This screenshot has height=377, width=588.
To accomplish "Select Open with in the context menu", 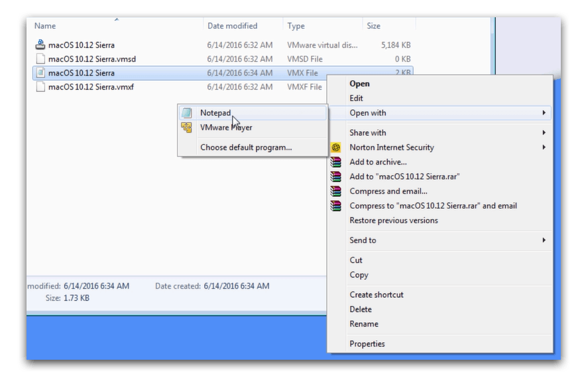I will point(440,113).
